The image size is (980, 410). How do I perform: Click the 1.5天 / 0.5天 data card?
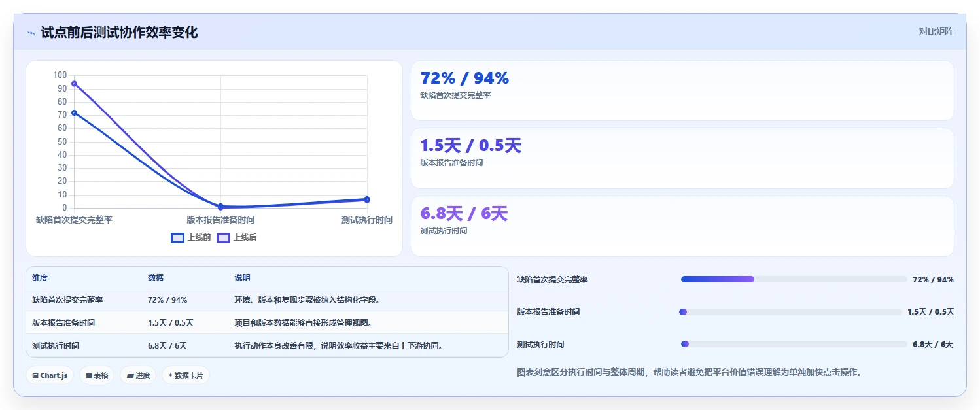point(682,158)
